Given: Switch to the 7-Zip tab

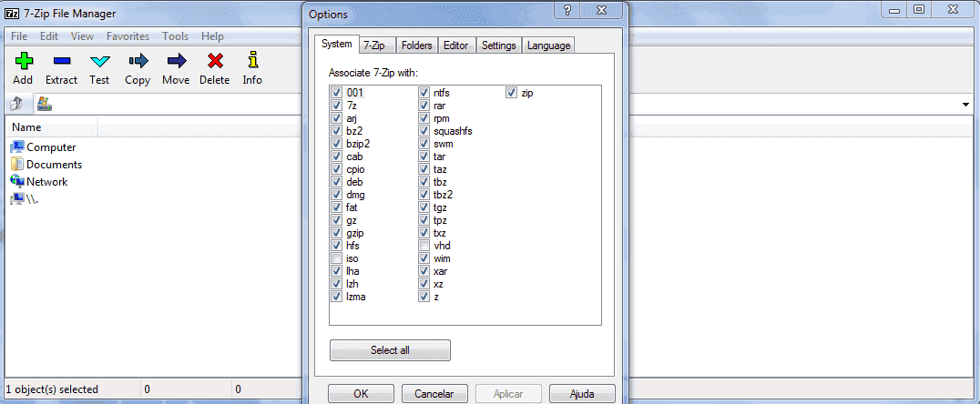Looking at the screenshot, I should point(378,45).
